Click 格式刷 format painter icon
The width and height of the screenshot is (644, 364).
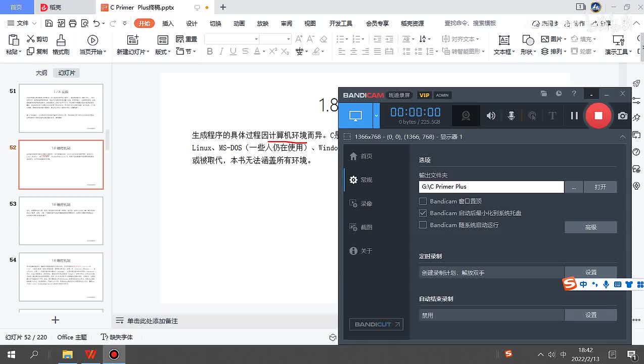click(61, 40)
